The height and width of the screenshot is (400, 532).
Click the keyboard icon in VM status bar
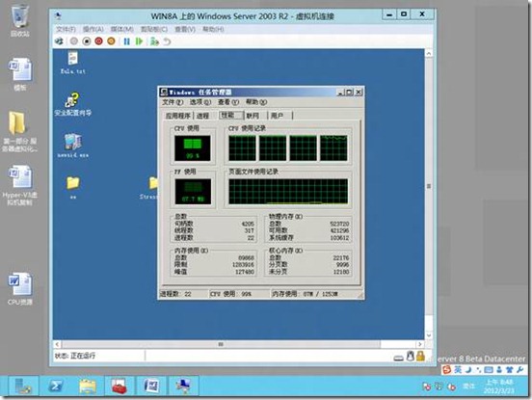click(x=398, y=358)
